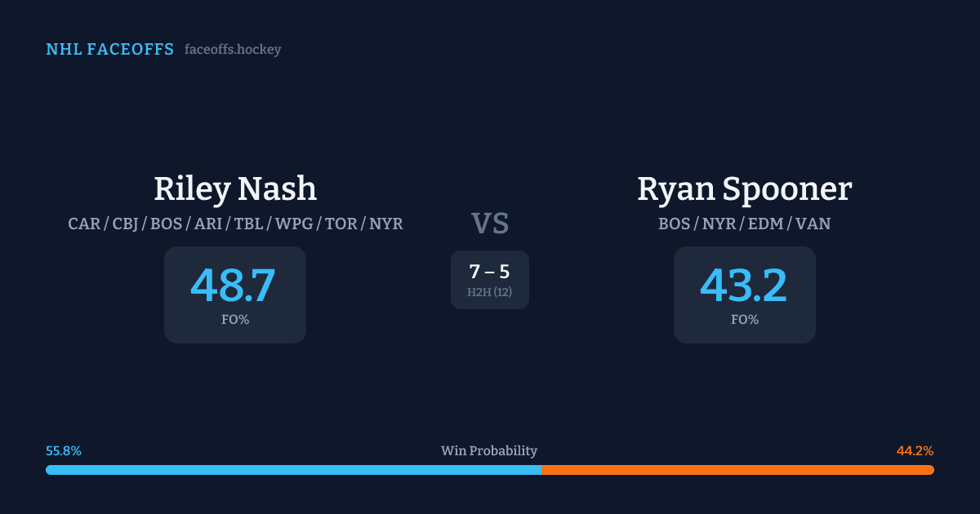
Task: Click the FO% label under 48.7
Action: click(x=235, y=320)
